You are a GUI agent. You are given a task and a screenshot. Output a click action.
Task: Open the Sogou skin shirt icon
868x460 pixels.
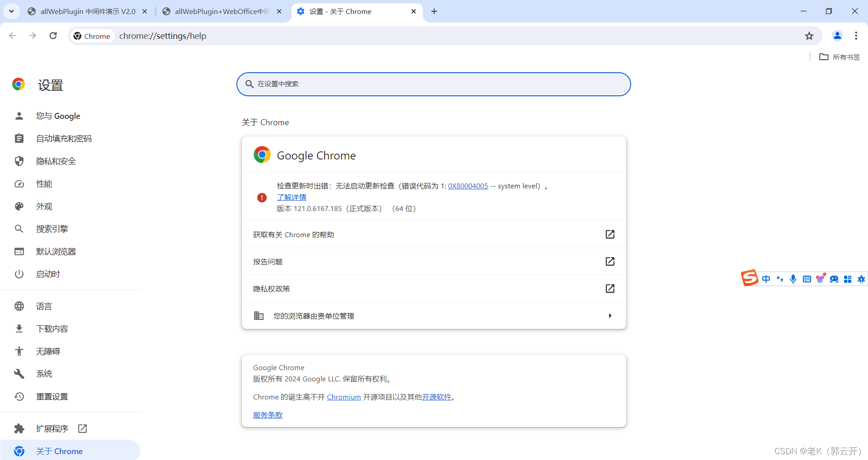pos(821,278)
